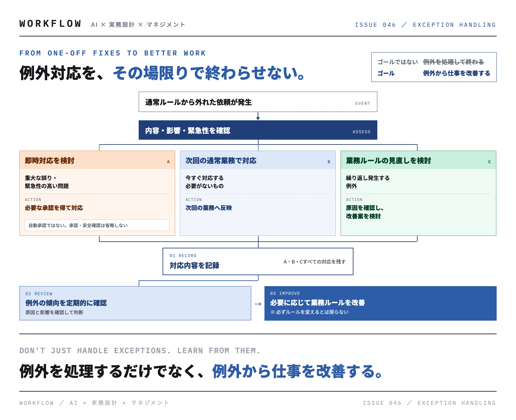Viewport: 516px width, 420px height.
Task: Click the card B header '次回の通常業務で対応'
Action: (258, 160)
